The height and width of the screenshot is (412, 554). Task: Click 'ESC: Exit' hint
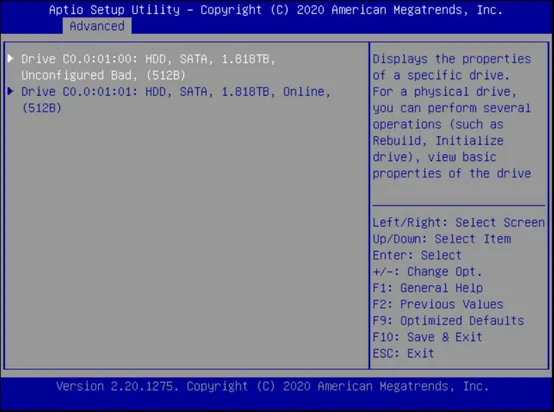[x=403, y=353]
